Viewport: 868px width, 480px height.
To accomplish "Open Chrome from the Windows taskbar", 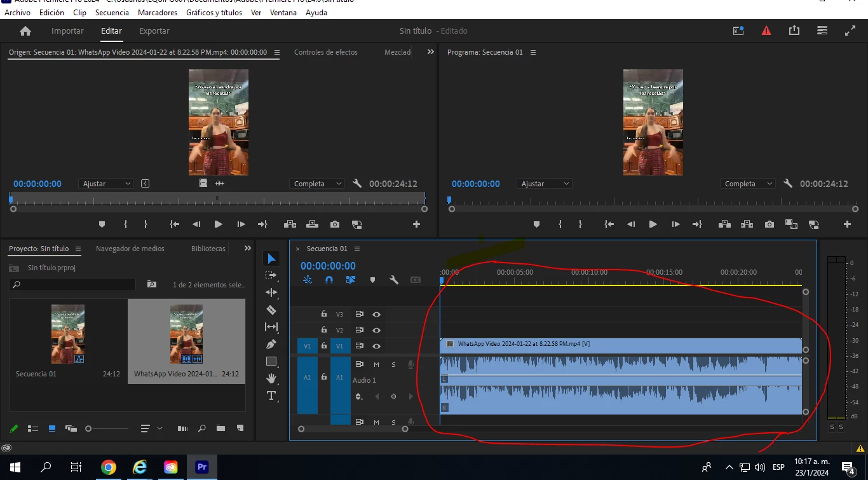I will click(109, 467).
